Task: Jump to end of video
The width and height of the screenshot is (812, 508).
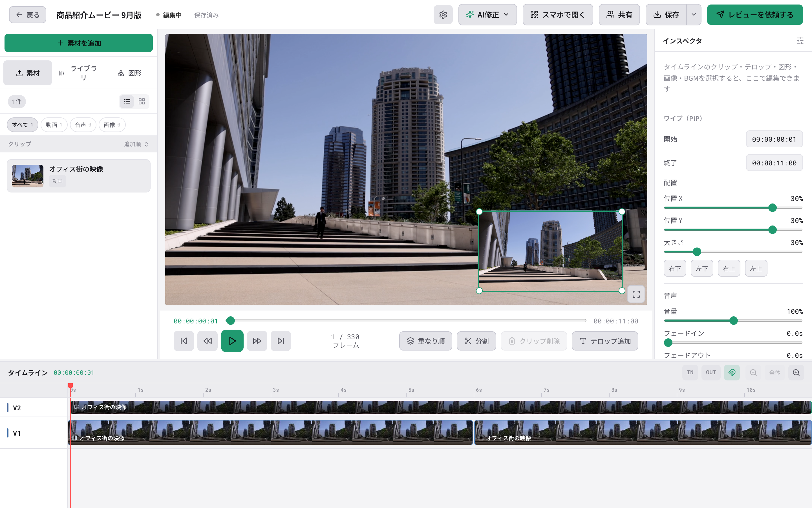Action: (x=281, y=341)
